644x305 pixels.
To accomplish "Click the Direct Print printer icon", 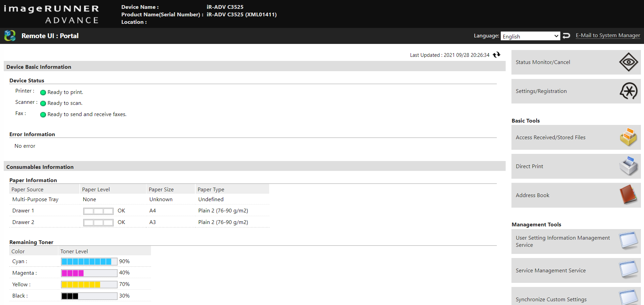I will click(x=628, y=166).
